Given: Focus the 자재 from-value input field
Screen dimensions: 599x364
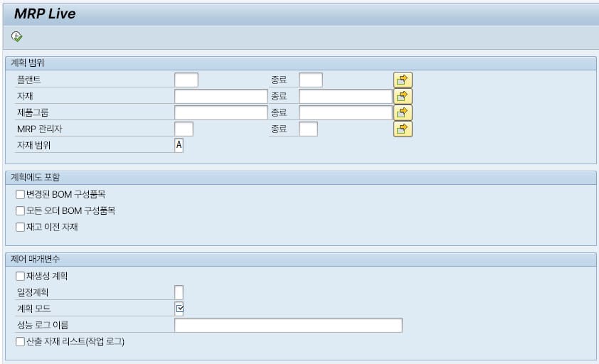Looking at the screenshot, I should pyautogui.click(x=221, y=96).
